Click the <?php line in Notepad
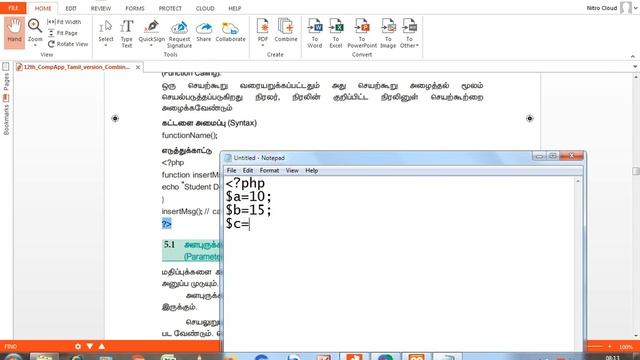The height and width of the screenshot is (360, 640). click(245, 183)
